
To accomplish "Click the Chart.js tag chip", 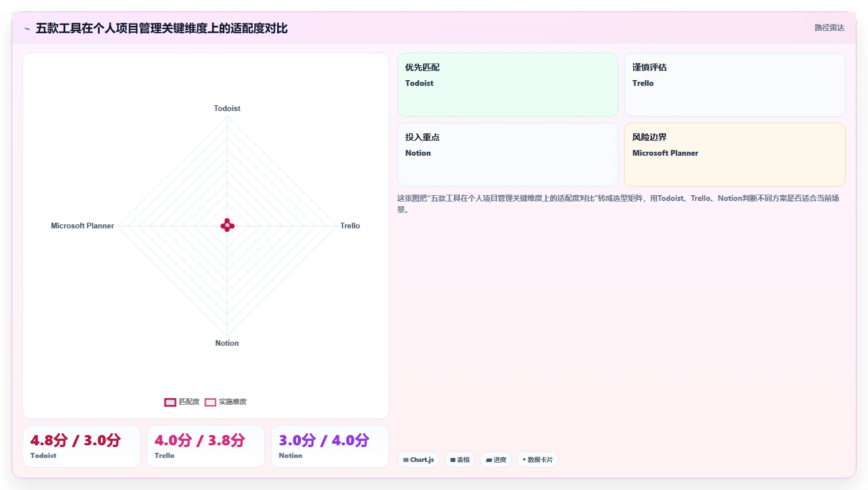I will [x=419, y=460].
